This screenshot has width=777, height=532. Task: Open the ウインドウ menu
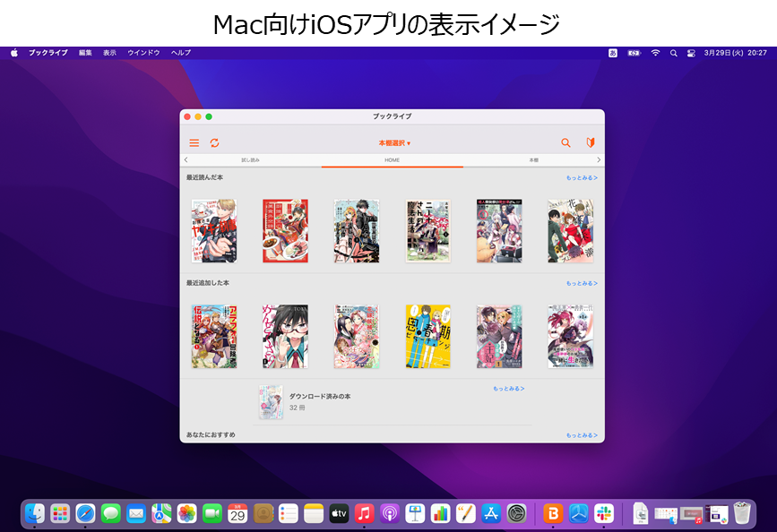pyautogui.click(x=143, y=53)
